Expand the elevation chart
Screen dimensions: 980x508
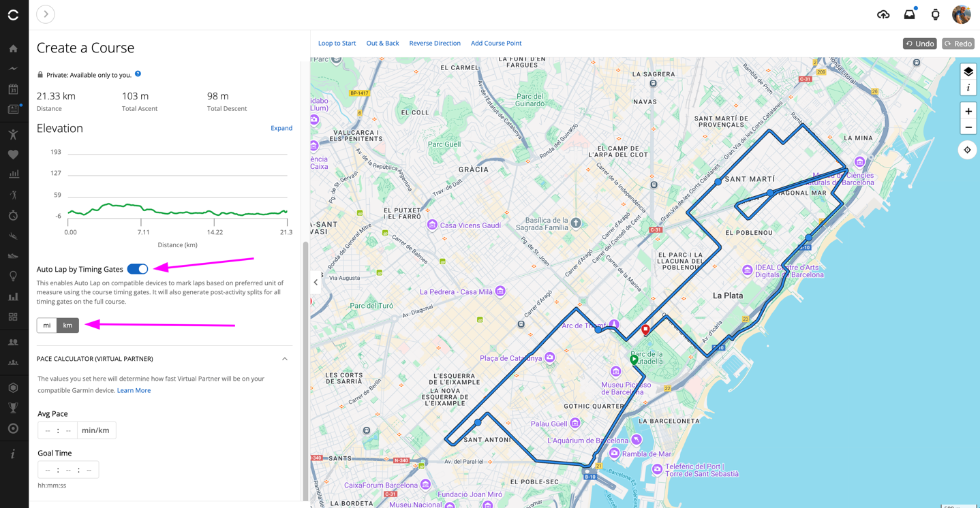[x=281, y=128]
